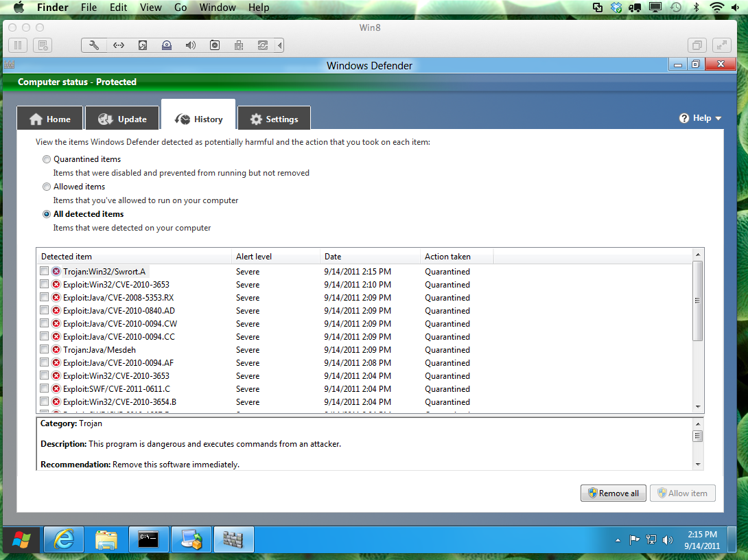This screenshot has width=748, height=560.
Task: Open the Windows Start button
Action: point(21,540)
